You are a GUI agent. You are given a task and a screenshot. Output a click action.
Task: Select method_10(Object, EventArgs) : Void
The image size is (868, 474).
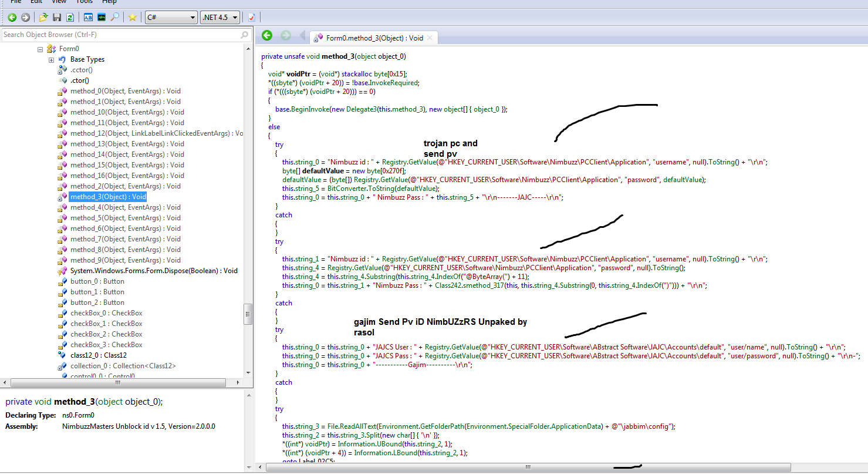[127, 112]
